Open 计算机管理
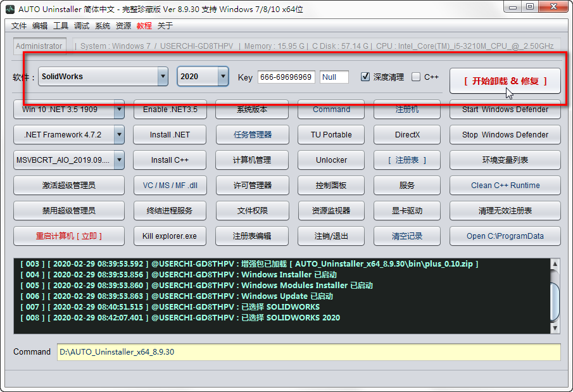The height and width of the screenshot is (392, 573). [252, 160]
